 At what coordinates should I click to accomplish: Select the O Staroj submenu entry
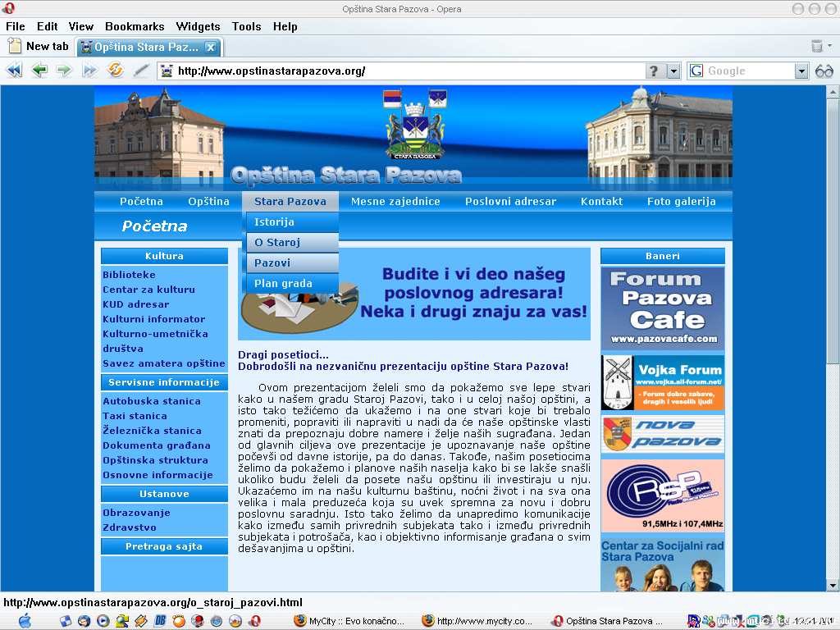coord(293,243)
